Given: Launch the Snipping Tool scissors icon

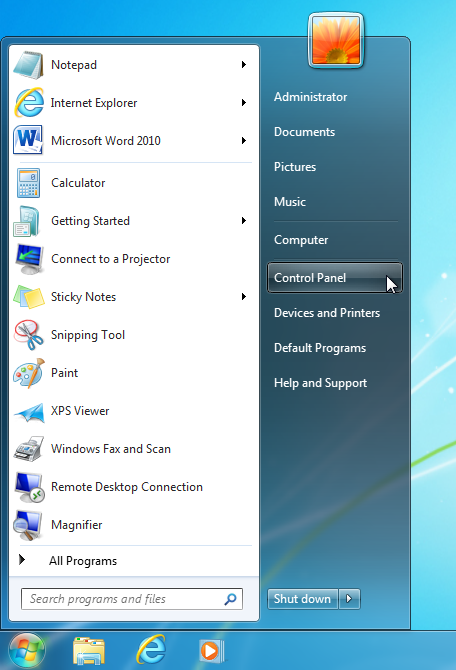Looking at the screenshot, I should point(29,335).
